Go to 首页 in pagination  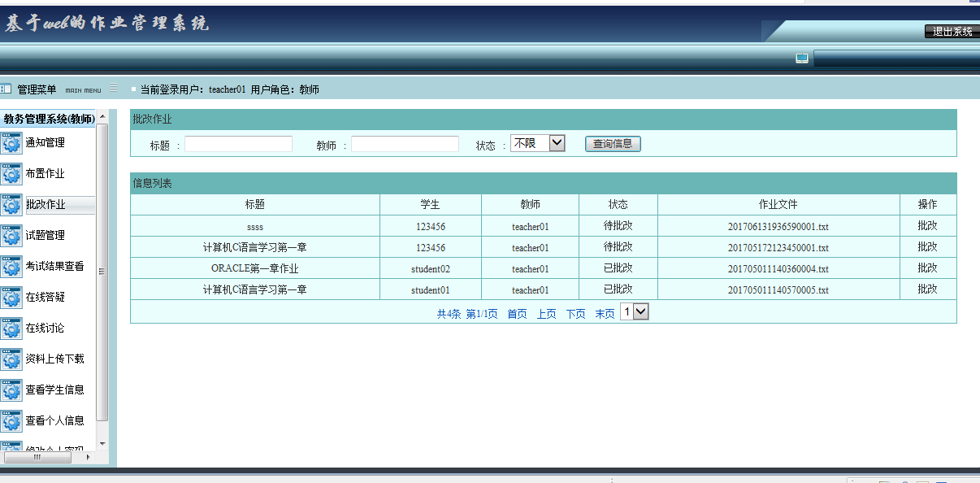517,314
